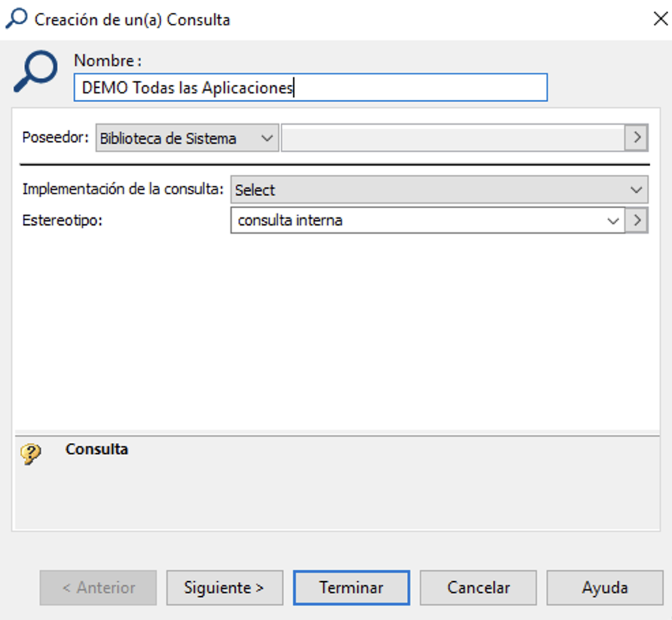Click the yellow help question mark icon
This screenshot has height=620, width=672.
31,454
